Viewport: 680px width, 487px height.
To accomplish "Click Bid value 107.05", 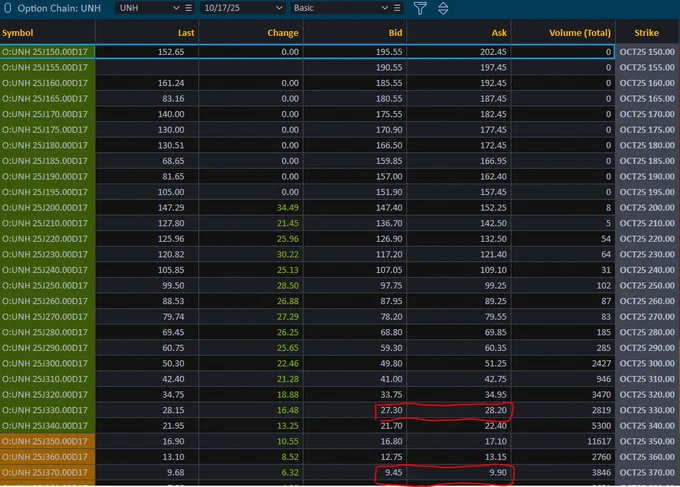I will tap(389, 270).
